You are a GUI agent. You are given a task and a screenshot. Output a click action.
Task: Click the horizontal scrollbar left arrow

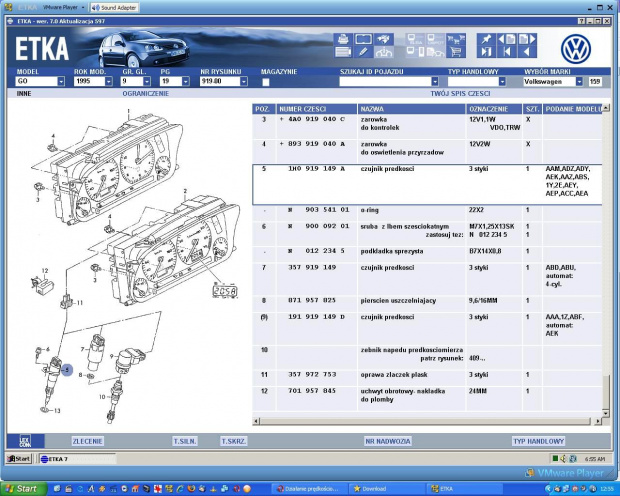256,422
